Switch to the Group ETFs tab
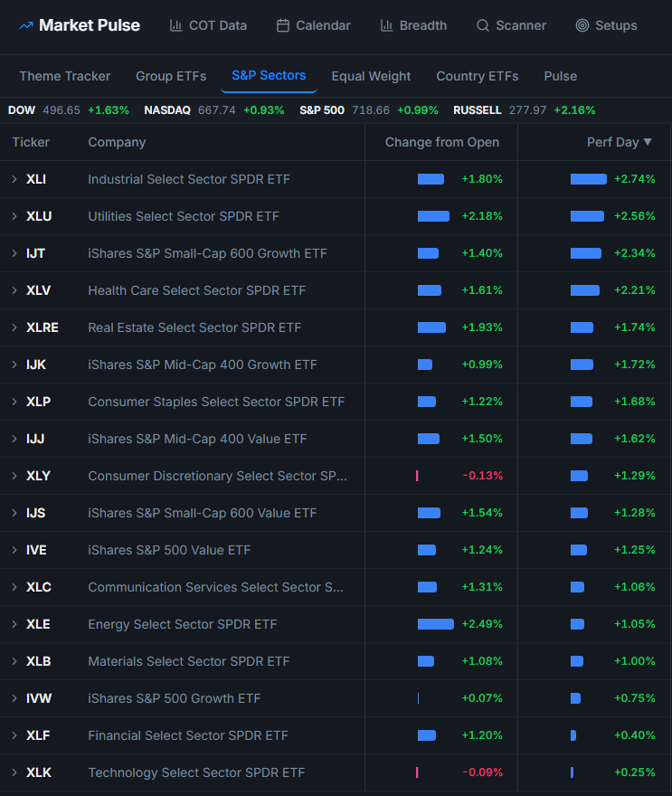This screenshot has height=796, width=672. pyautogui.click(x=171, y=76)
